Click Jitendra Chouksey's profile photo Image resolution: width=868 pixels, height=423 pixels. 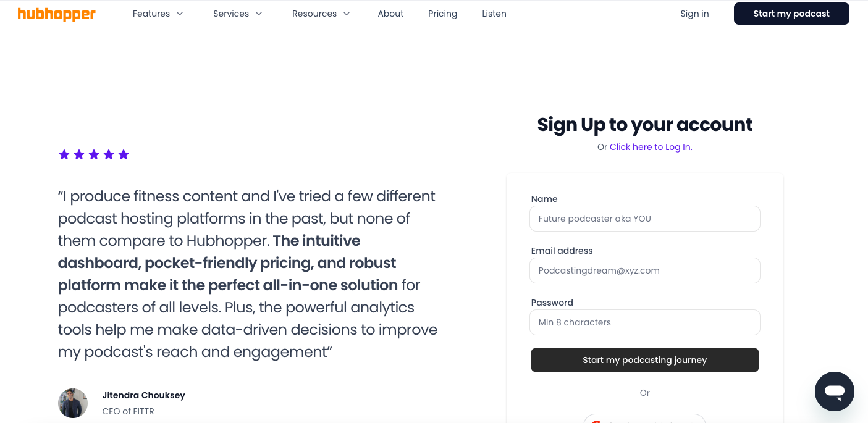[x=73, y=403]
